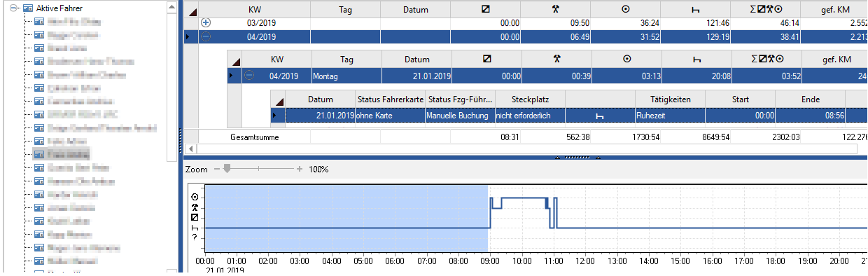The height and width of the screenshot is (276, 868).
Task: Adjust the Zoom slider handle
Action: [x=225, y=169]
